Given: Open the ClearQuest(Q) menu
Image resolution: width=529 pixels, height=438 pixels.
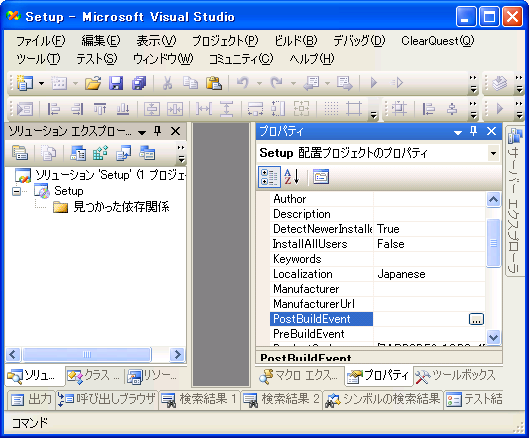Looking at the screenshot, I should [438, 41].
